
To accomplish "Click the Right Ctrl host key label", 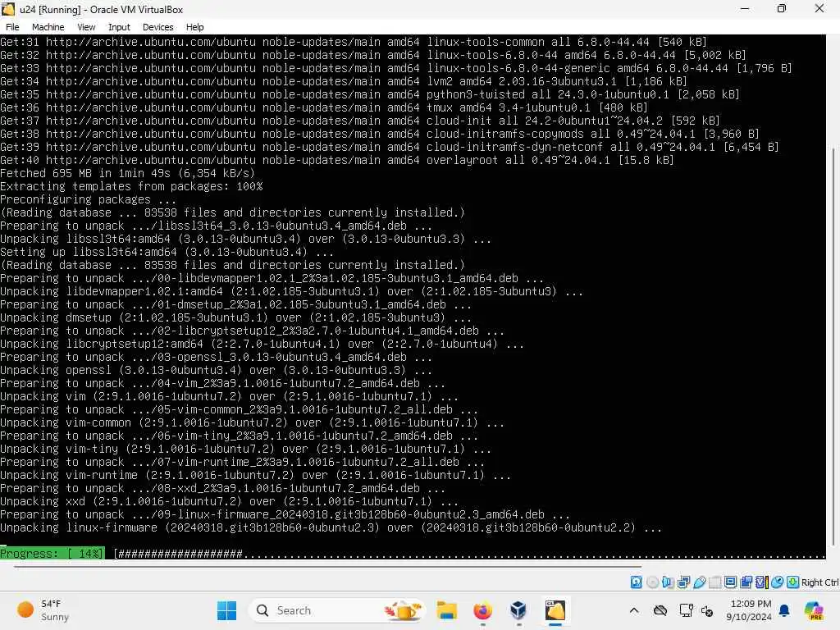I will coord(819,582).
